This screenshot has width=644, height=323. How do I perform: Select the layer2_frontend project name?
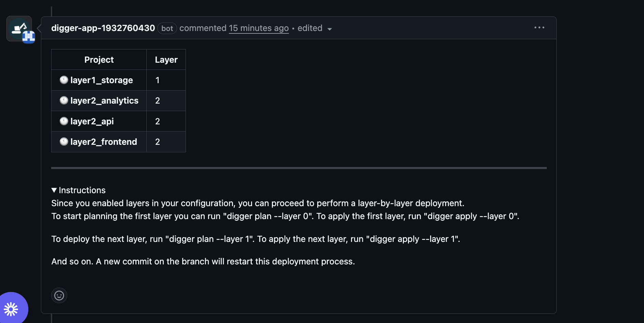(104, 142)
